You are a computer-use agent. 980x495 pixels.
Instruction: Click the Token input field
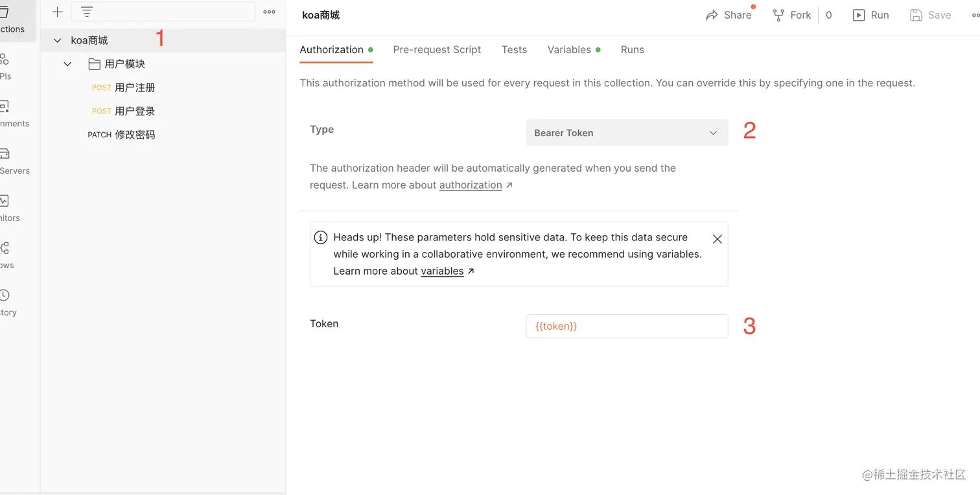click(627, 326)
